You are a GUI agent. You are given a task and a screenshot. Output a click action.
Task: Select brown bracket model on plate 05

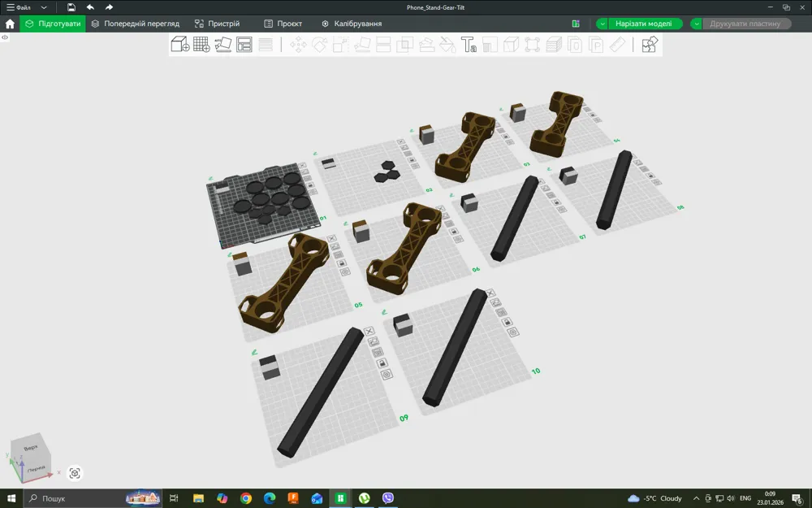tap(284, 281)
